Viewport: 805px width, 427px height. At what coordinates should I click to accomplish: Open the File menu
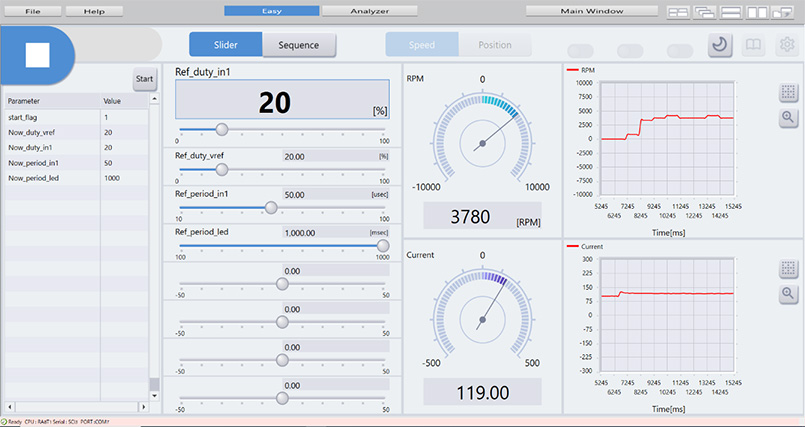(33, 11)
